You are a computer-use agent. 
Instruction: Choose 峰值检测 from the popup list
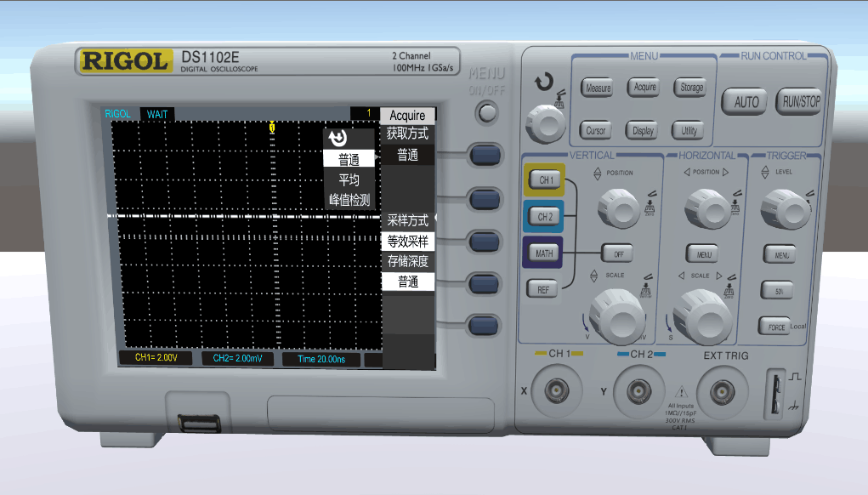click(349, 200)
